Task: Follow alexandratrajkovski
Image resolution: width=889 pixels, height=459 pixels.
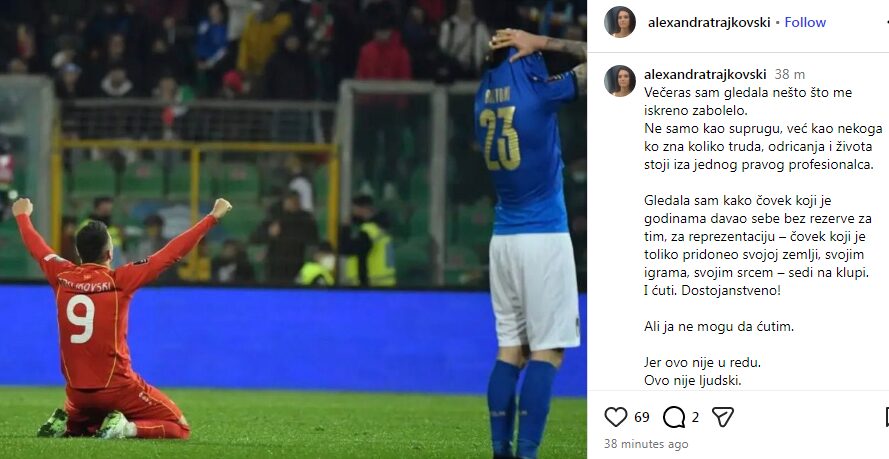Action: [x=805, y=23]
